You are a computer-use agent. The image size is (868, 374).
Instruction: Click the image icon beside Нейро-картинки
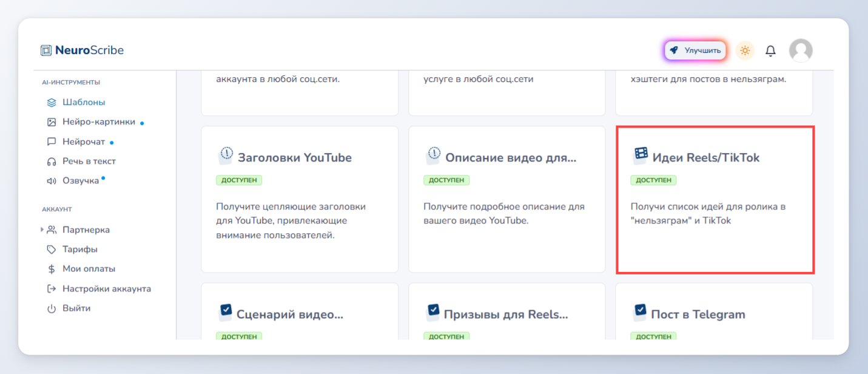tap(52, 122)
